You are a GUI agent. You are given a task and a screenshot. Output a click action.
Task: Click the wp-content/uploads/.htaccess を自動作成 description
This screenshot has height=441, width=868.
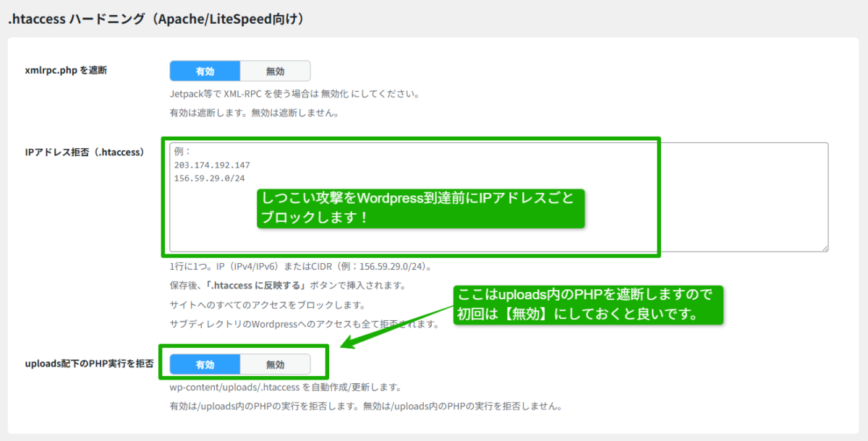point(285,387)
